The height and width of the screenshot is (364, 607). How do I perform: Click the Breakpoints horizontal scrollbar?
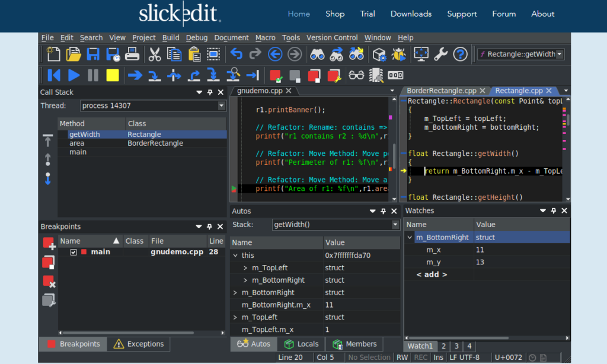(x=129, y=333)
